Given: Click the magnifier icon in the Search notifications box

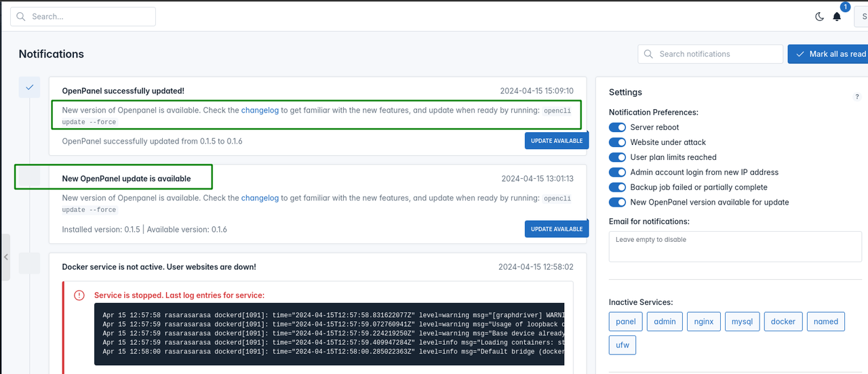Looking at the screenshot, I should click(x=649, y=54).
